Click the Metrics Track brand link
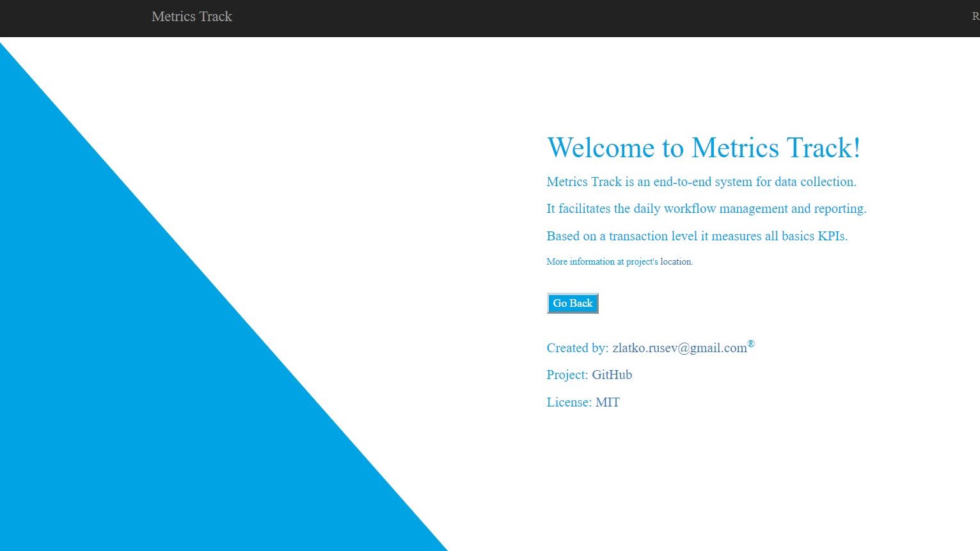The width and height of the screenshot is (980, 551). 191,17
